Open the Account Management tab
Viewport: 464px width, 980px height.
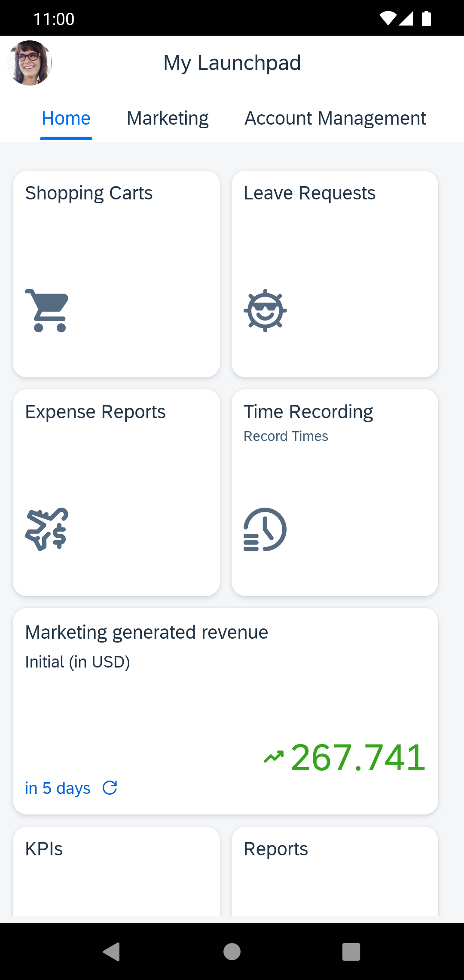pos(335,118)
